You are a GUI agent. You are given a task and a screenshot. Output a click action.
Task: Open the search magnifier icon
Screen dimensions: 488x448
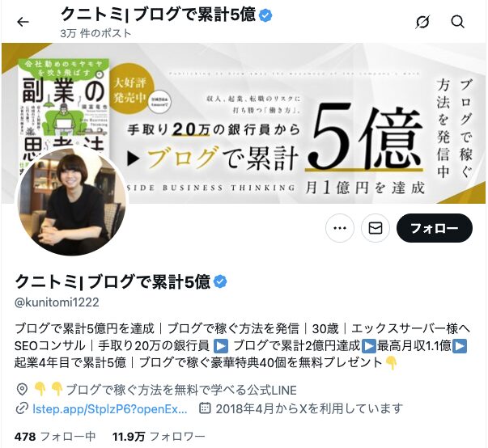click(457, 22)
